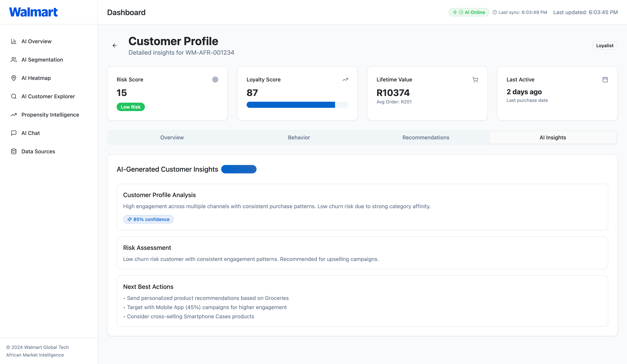Open AI Overview in the sidebar
Screen dimensions: 627x364
[49, 41]
